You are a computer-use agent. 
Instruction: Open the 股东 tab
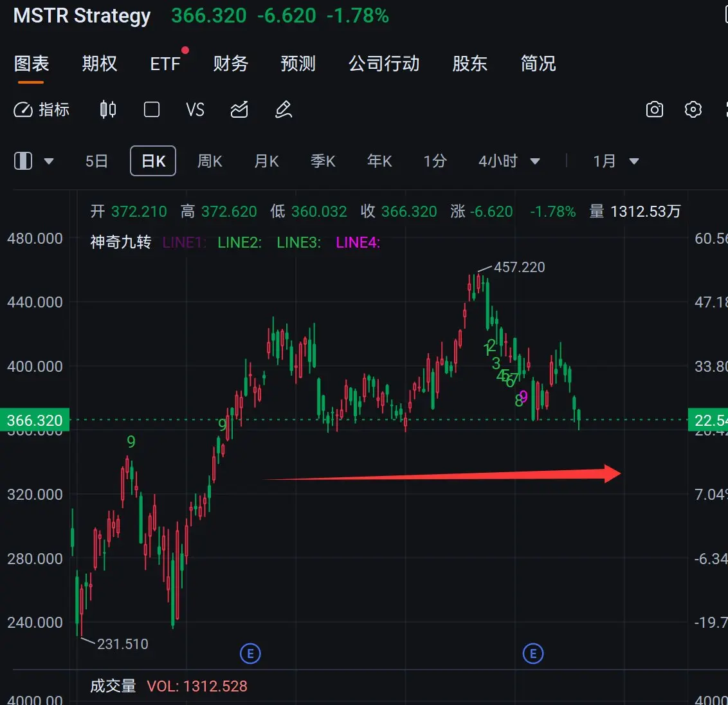coord(470,64)
